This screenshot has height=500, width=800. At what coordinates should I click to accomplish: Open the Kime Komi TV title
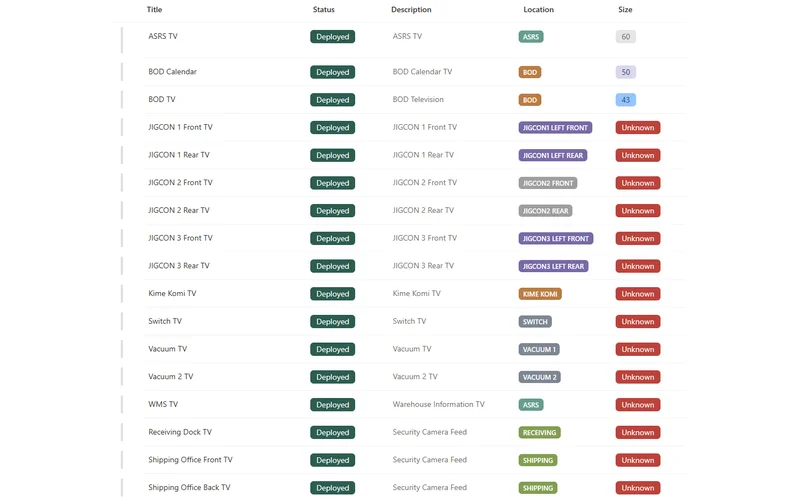coord(172,293)
